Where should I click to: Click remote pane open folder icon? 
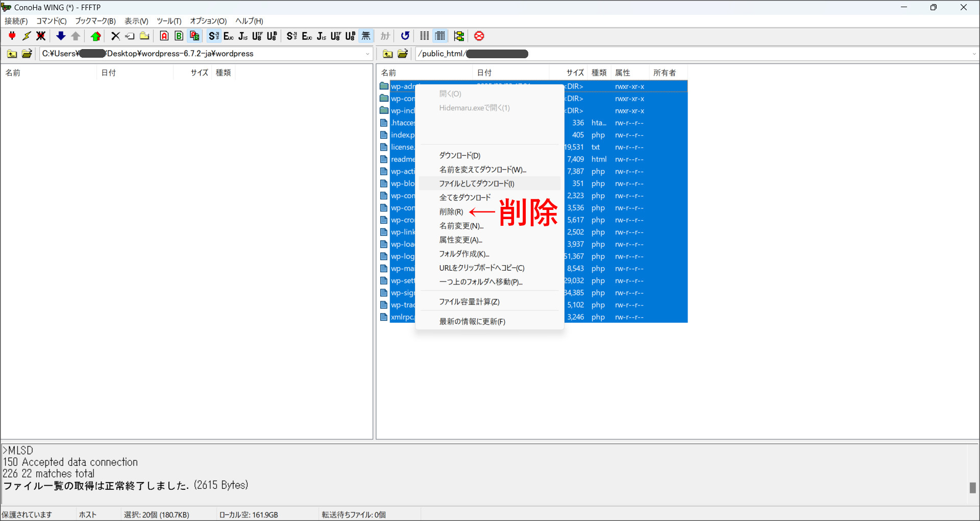coord(403,54)
